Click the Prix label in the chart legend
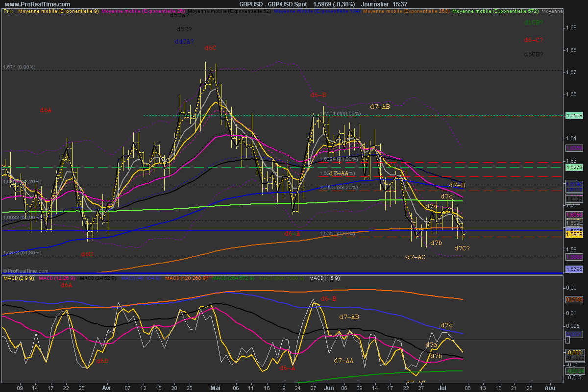 pyautogui.click(x=7, y=10)
